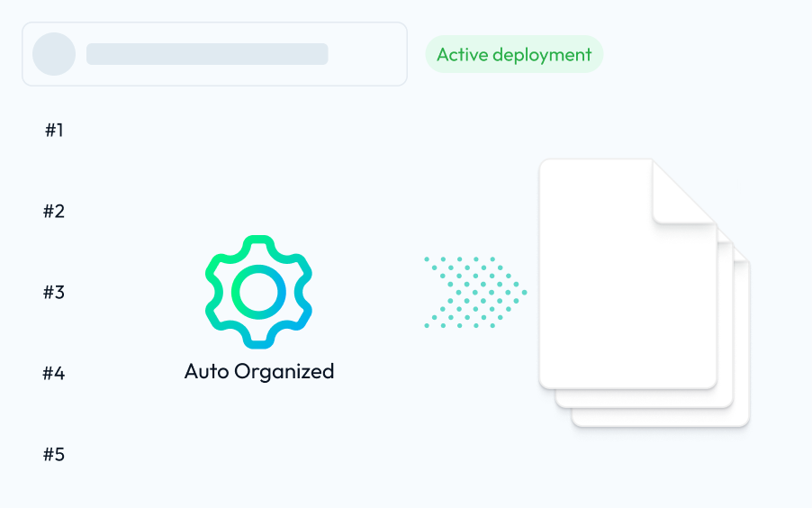
Task: Click the center ring of the gear
Action: 258,291
